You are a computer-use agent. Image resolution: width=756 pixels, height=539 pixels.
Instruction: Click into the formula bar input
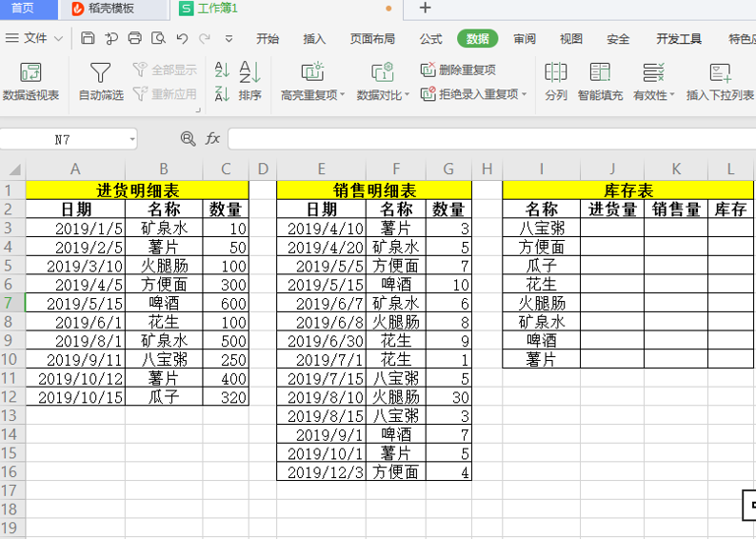492,139
